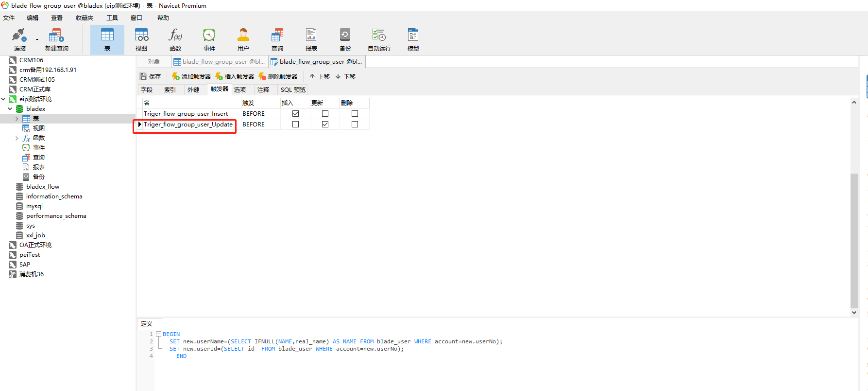Open the connection dropdown arrow

click(37, 40)
